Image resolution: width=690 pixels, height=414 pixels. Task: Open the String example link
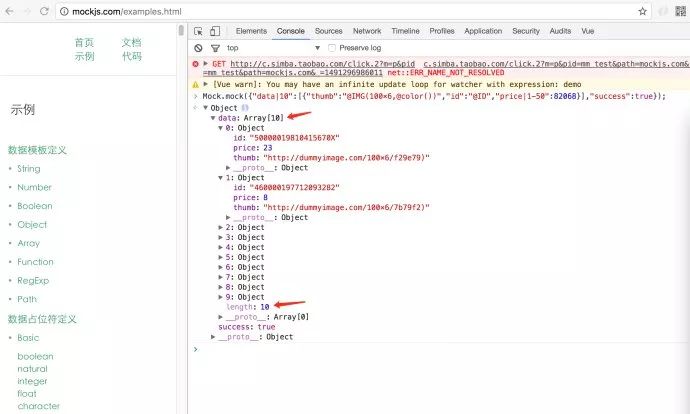coord(29,169)
